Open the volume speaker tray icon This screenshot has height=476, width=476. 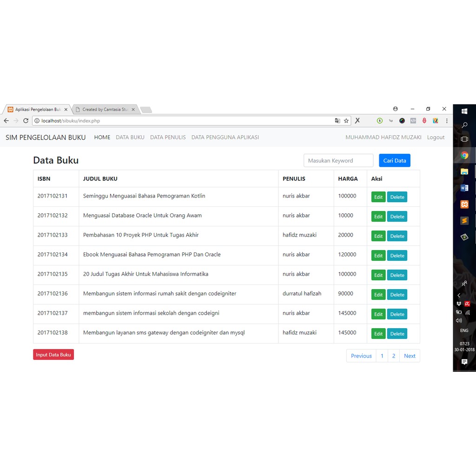(459, 321)
